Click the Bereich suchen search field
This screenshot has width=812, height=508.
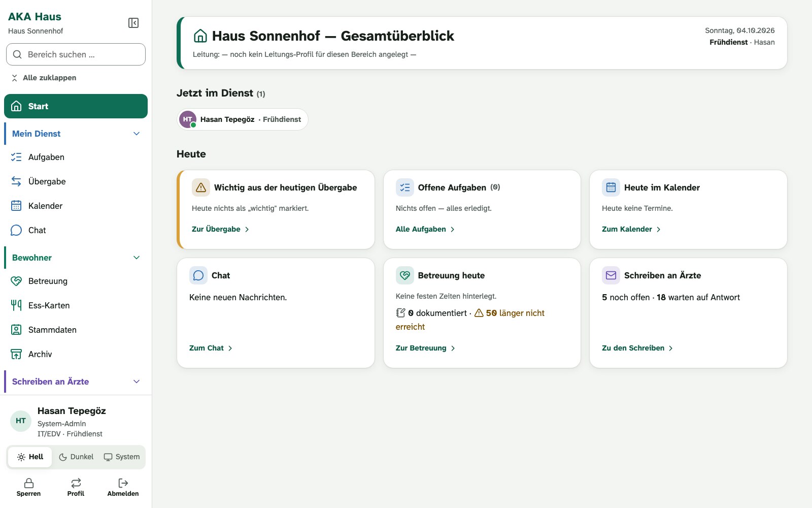pos(76,54)
